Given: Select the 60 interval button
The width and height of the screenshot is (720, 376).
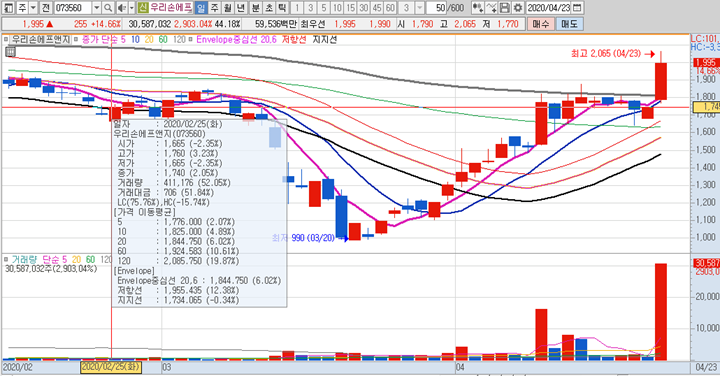Looking at the screenshot, I should tap(390, 8).
